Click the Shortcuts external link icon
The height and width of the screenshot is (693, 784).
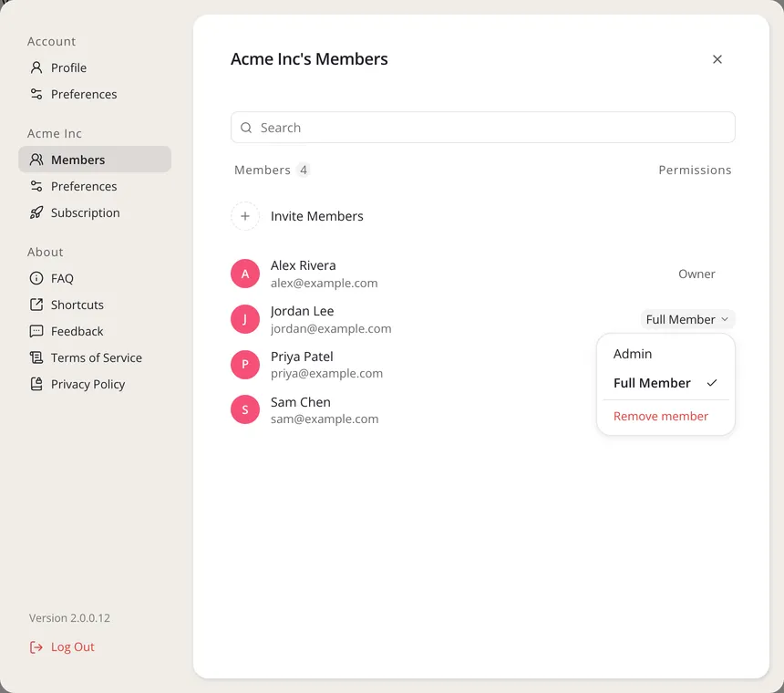tap(36, 305)
